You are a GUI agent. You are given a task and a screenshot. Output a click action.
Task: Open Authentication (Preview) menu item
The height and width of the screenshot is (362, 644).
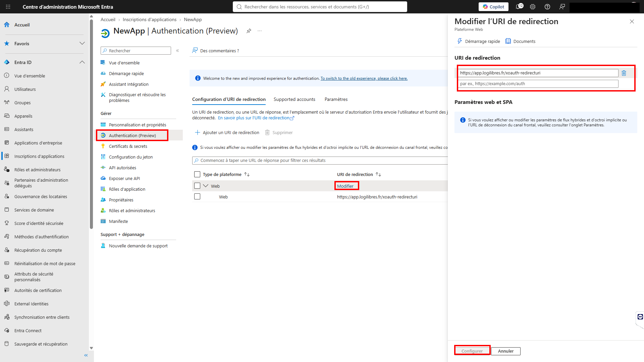pos(132,135)
